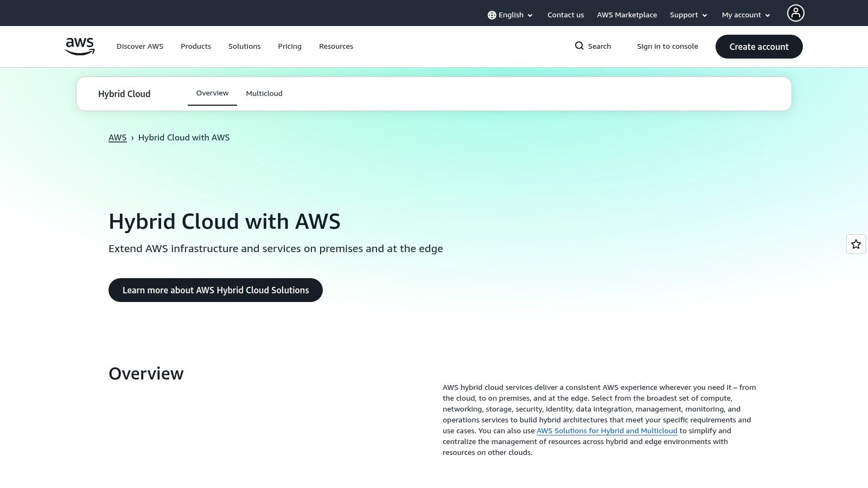The width and height of the screenshot is (868, 488).
Task: Open the Discover AWS menu
Action: click(x=140, y=46)
